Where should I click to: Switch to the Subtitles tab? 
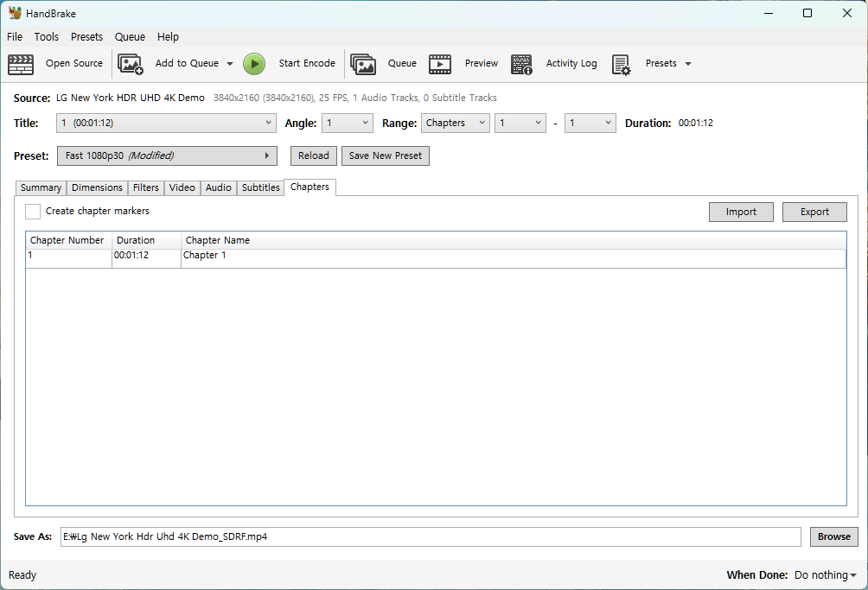[261, 188]
